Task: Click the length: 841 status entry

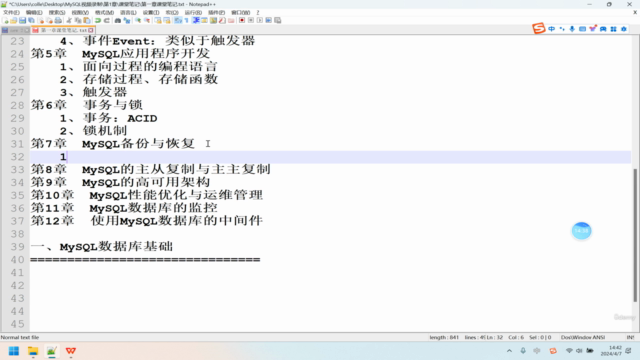Action: click(444, 337)
